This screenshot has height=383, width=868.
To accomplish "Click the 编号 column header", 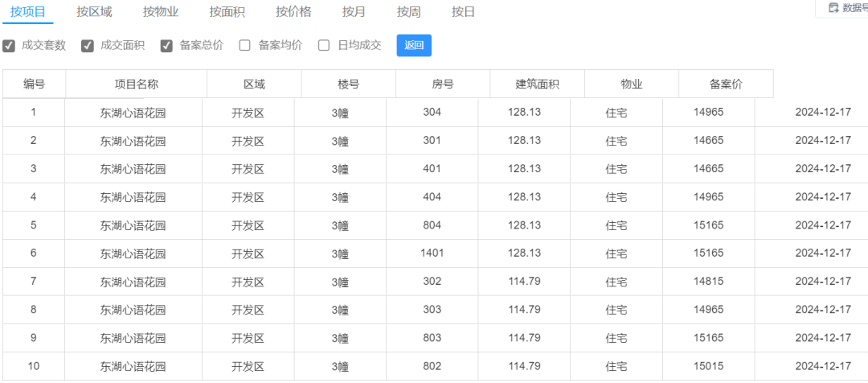I will (x=35, y=84).
